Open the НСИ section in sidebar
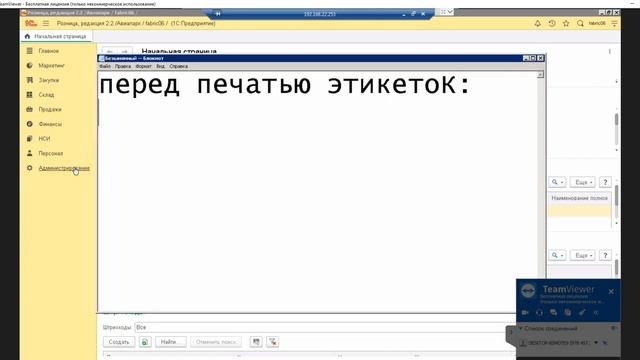Viewport: 640px width, 360px height. [x=44, y=139]
